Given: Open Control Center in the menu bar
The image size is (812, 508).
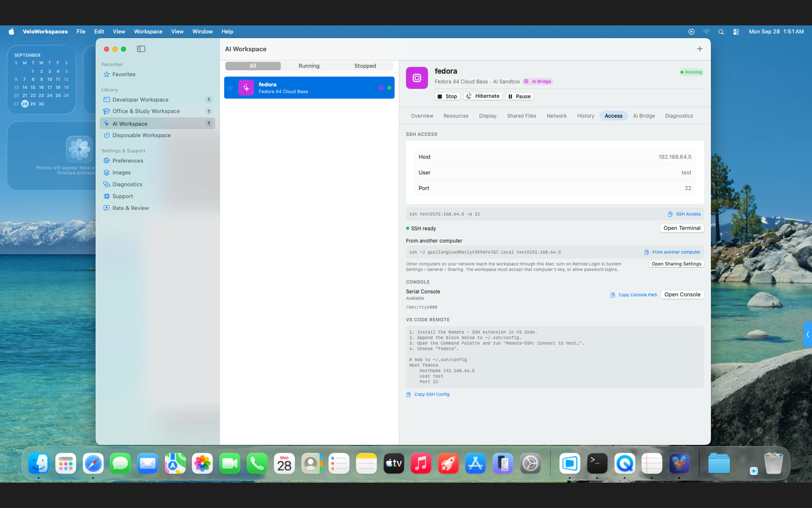Looking at the screenshot, I should click(x=736, y=32).
